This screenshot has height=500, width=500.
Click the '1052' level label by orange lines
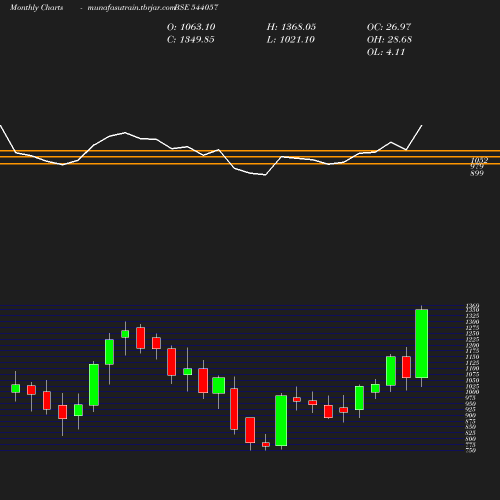coord(480,160)
